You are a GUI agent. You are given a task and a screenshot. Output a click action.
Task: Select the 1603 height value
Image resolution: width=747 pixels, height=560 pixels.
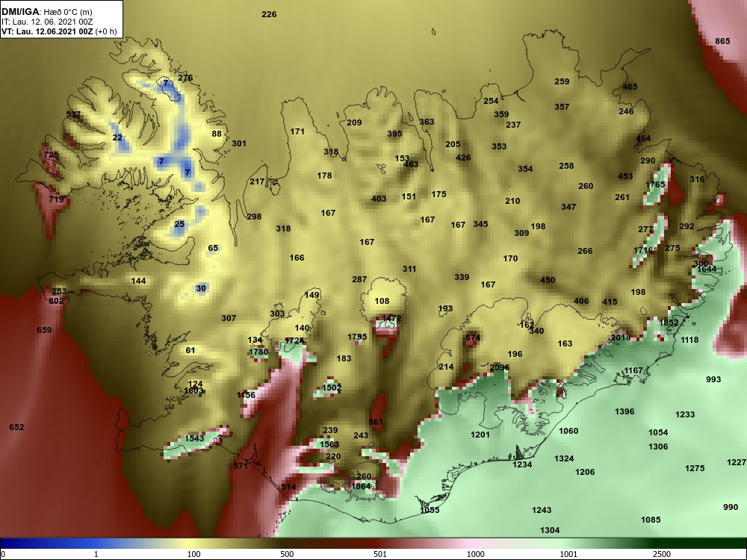(x=194, y=391)
